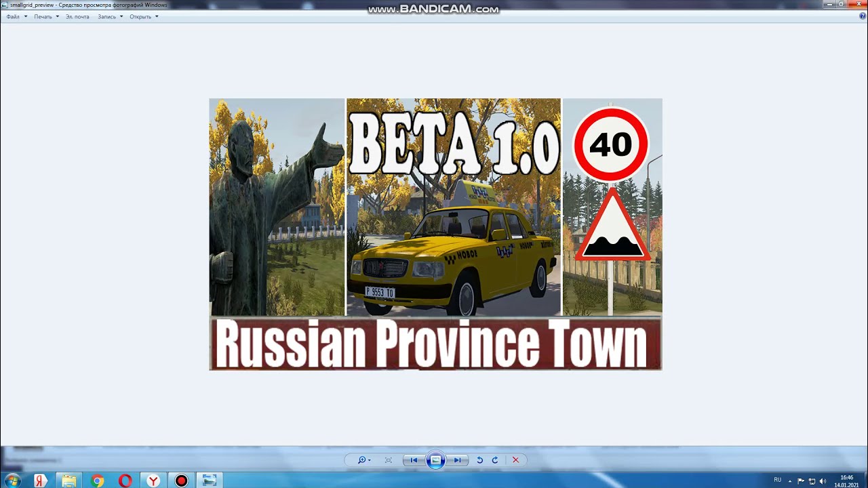Click the displayed Russian Province Town image
This screenshot has height=488, width=868.
pos(435,235)
